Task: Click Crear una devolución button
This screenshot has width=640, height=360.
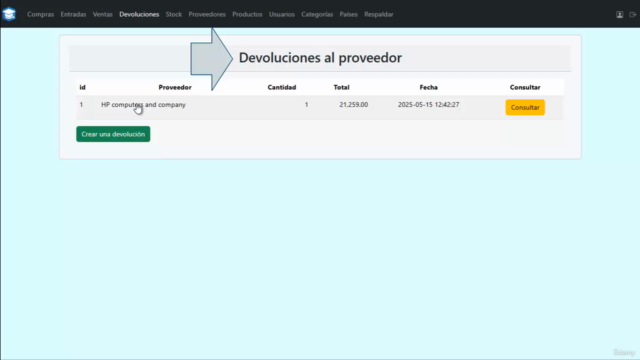Action: [x=113, y=134]
